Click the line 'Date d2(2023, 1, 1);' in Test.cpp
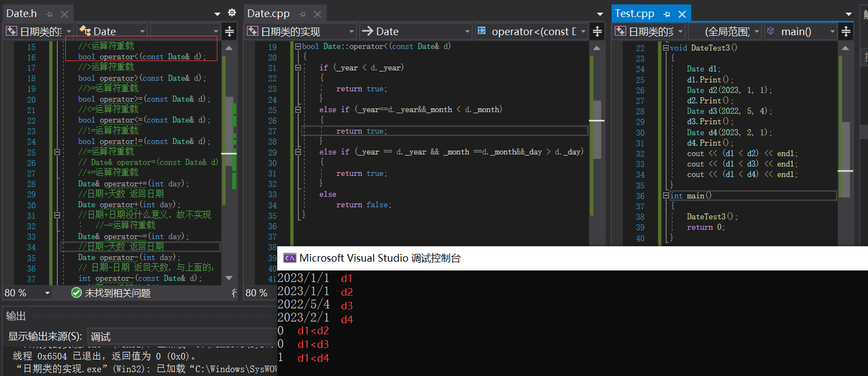Image resolution: width=868 pixels, height=376 pixels. coord(730,90)
